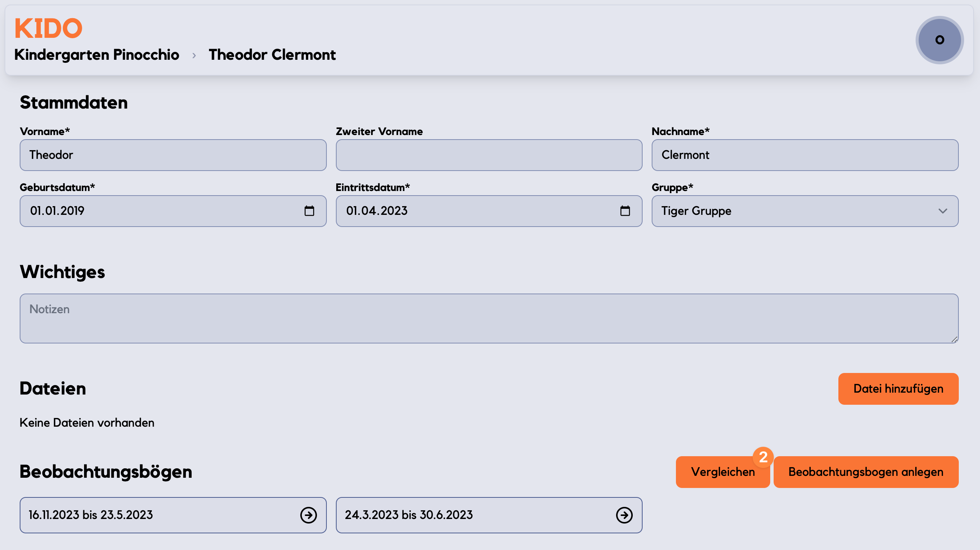Screen dimensions: 980x550
Task: Click into the Notizen text area
Action: pos(488,319)
